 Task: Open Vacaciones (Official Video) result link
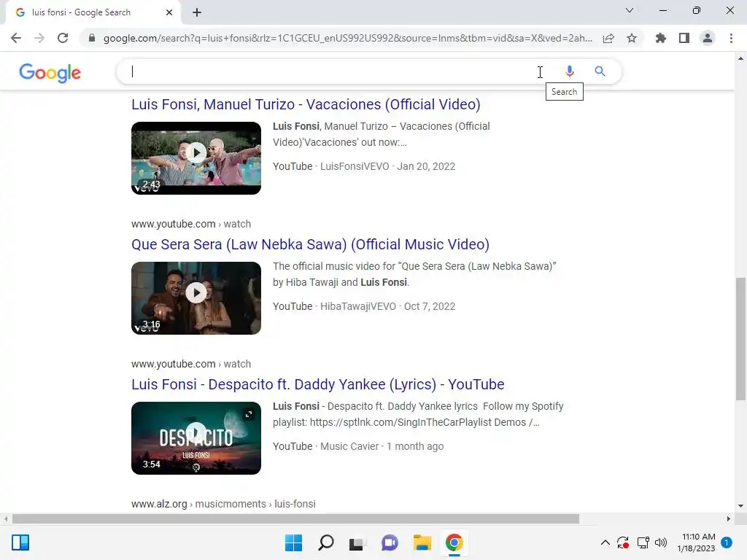(x=306, y=104)
